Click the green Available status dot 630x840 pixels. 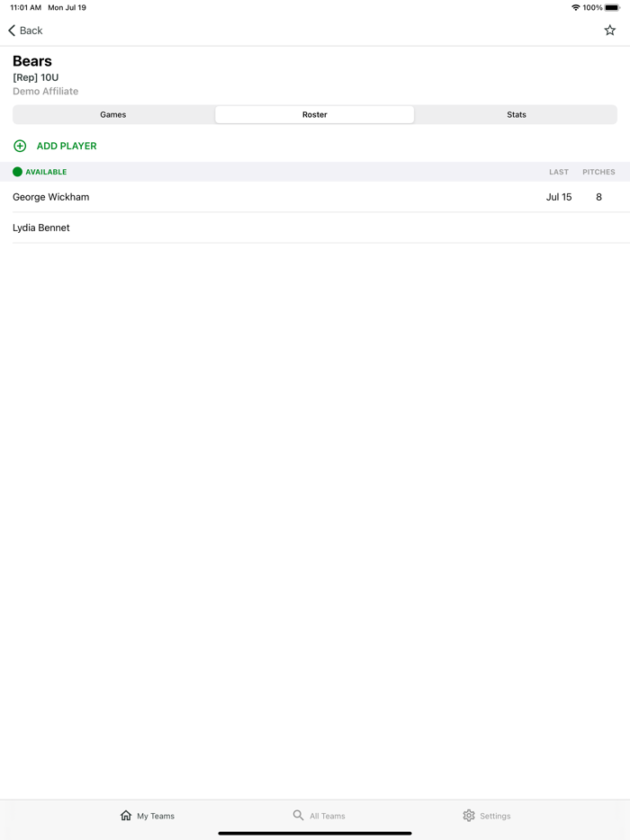point(18,172)
